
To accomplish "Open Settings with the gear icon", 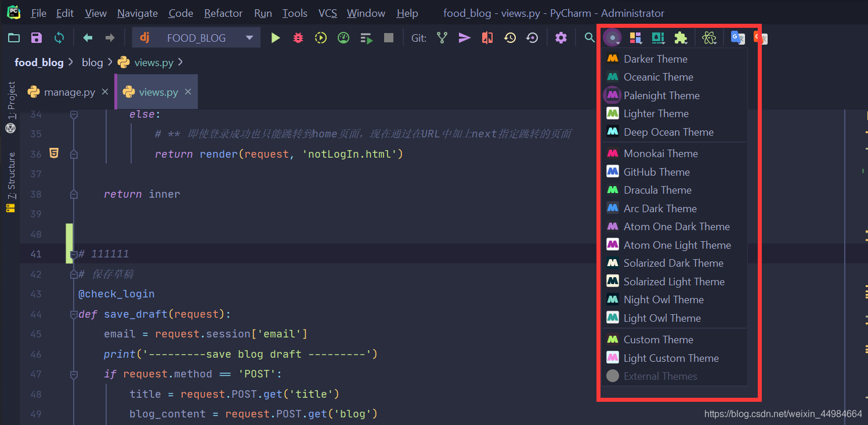I will click(560, 38).
